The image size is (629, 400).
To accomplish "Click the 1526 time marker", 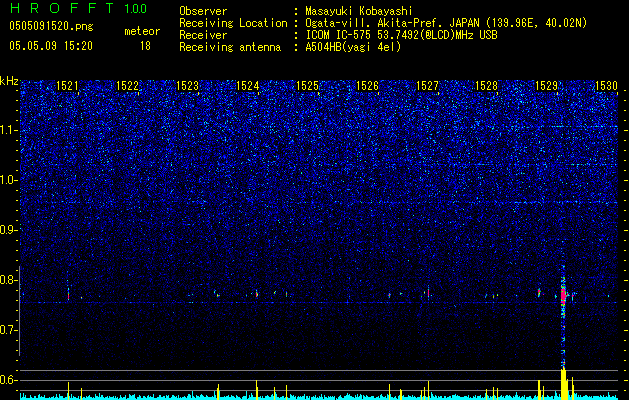I will (x=367, y=86).
